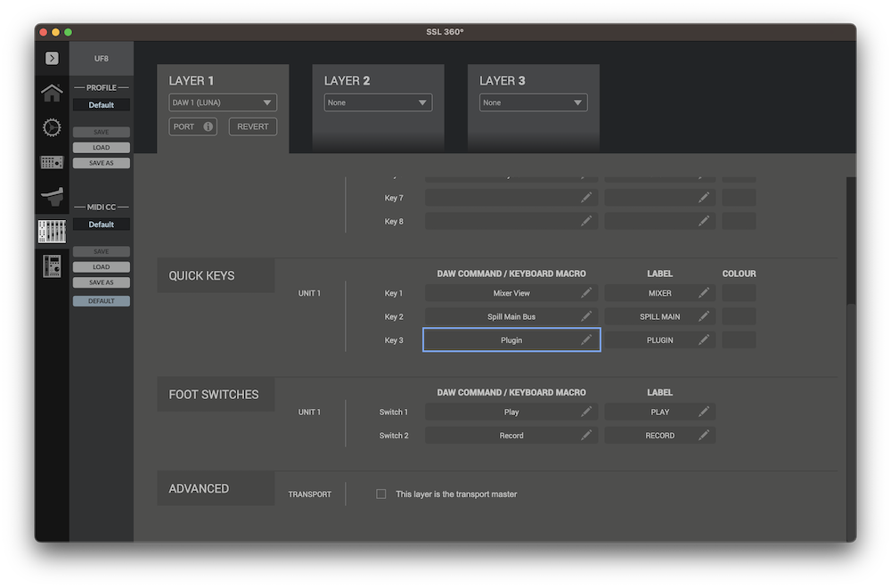891x588 pixels.
Task: Edit the RECORD label via pencil
Action: (704, 435)
